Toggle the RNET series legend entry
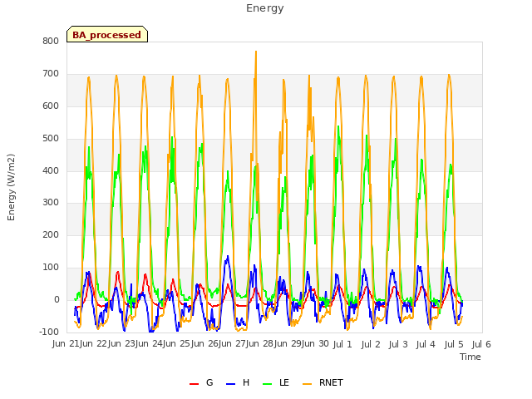This screenshot has width=532, height=399. pyautogui.click(x=323, y=382)
